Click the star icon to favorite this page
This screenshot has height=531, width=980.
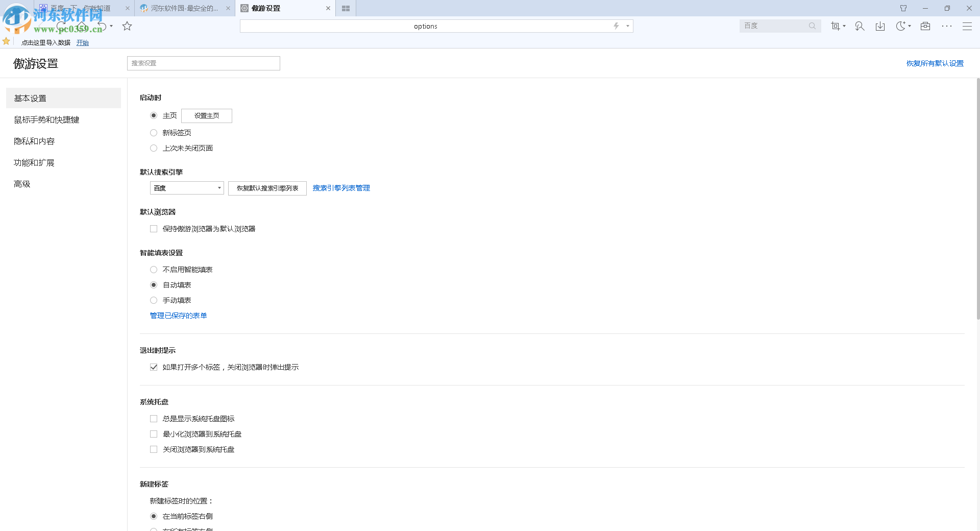pyautogui.click(x=127, y=26)
